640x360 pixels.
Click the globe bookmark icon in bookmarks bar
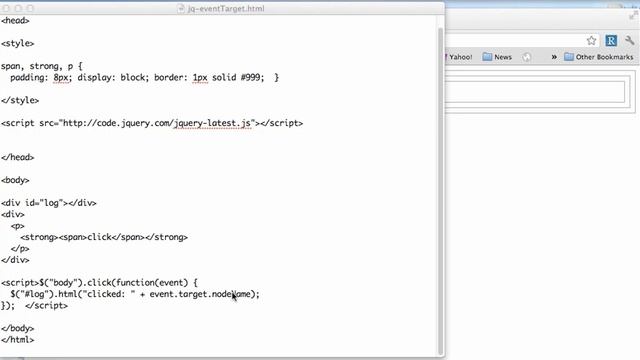(527, 57)
